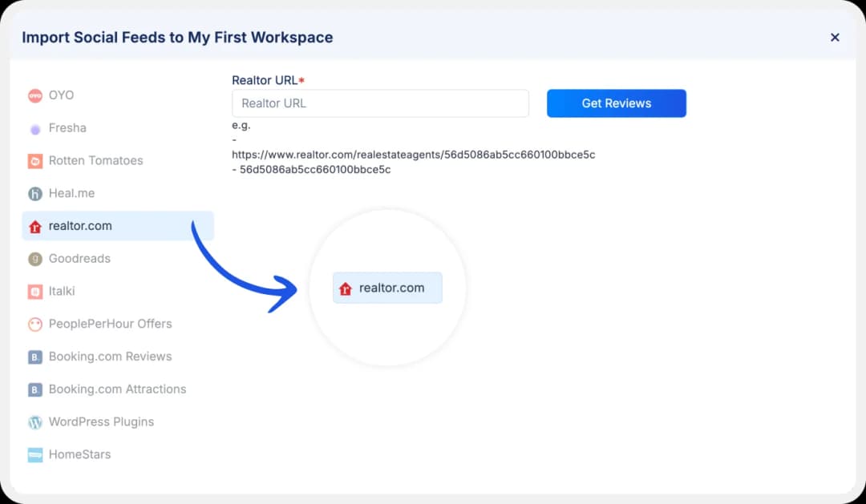Focus the Realtor URL input field
866x504 pixels.
(x=380, y=103)
